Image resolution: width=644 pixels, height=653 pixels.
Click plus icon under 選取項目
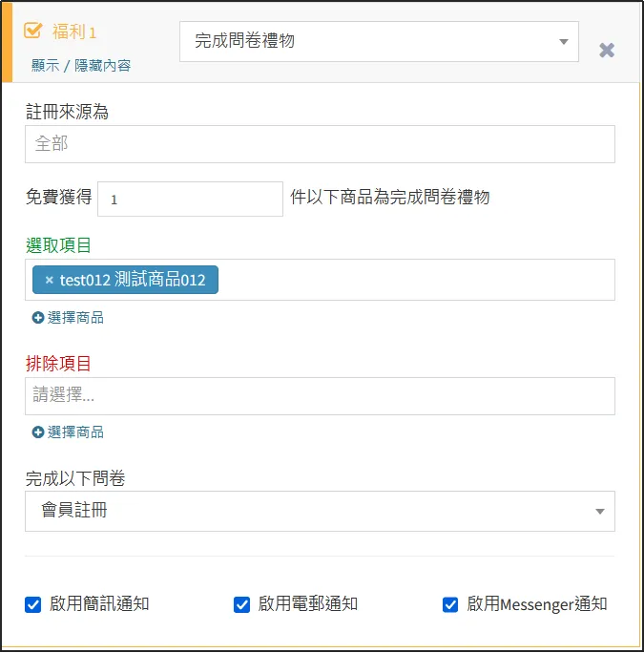(38, 318)
